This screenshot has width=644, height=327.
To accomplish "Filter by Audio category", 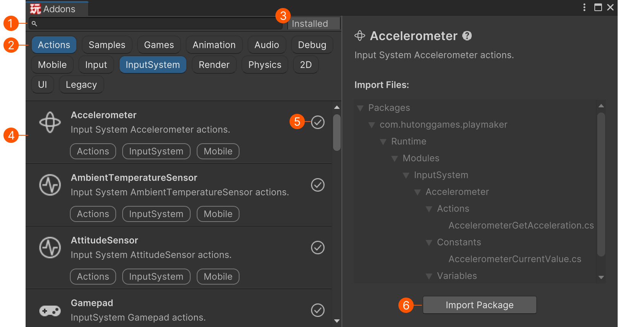I will [267, 45].
